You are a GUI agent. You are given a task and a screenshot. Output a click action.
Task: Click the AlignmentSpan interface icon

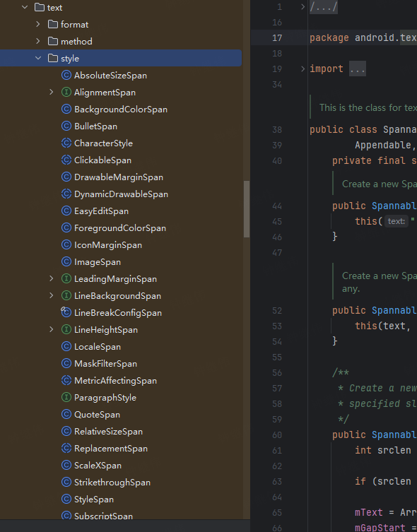pyautogui.click(x=66, y=93)
